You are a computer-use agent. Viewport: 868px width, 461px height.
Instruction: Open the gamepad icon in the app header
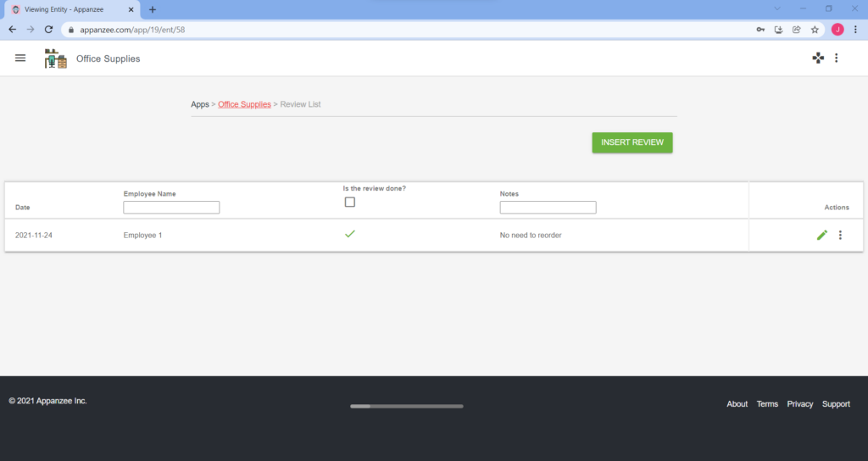pos(818,58)
